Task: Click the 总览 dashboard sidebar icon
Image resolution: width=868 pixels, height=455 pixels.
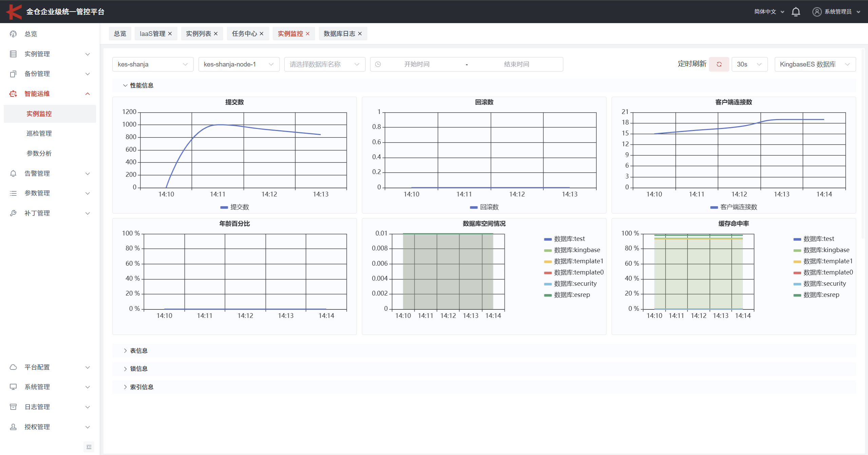Action: [13, 34]
